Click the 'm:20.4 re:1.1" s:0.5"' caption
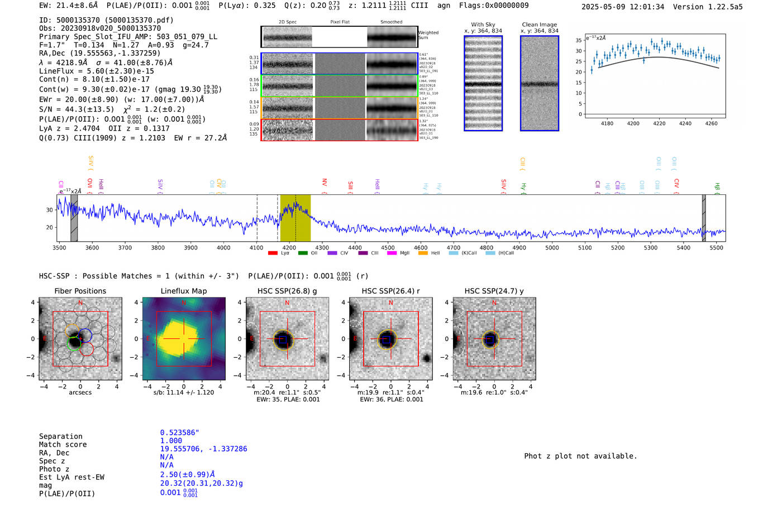 pyautogui.click(x=287, y=392)
